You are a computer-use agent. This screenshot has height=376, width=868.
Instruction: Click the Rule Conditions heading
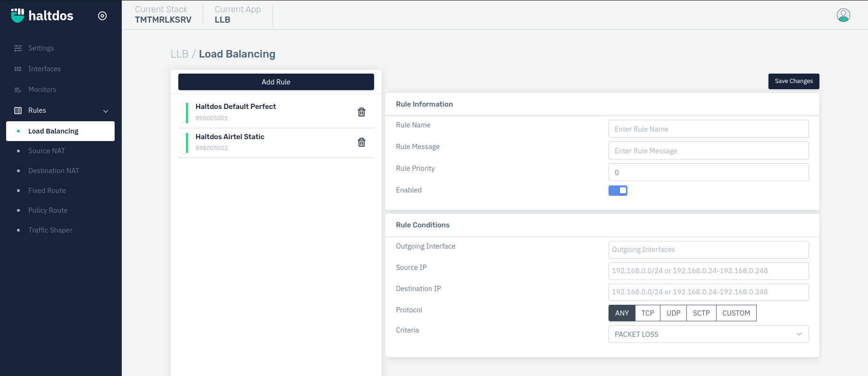point(423,225)
